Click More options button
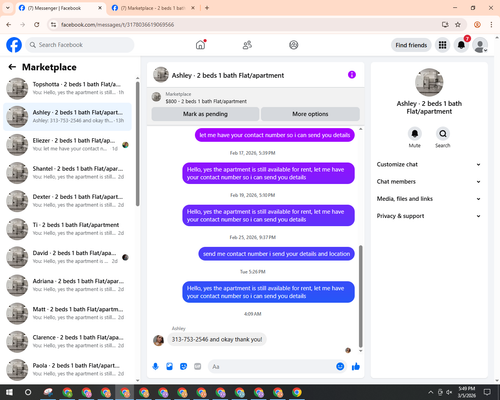 (x=310, y=114)
